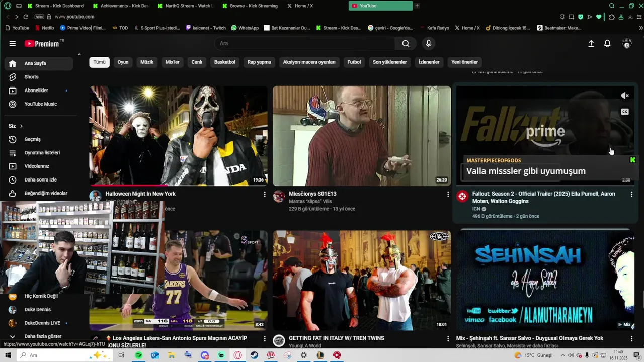Viewport: 644px width, 362px height.
Task: Switch to Achievements - Kick tab
Action: (121, 6)
